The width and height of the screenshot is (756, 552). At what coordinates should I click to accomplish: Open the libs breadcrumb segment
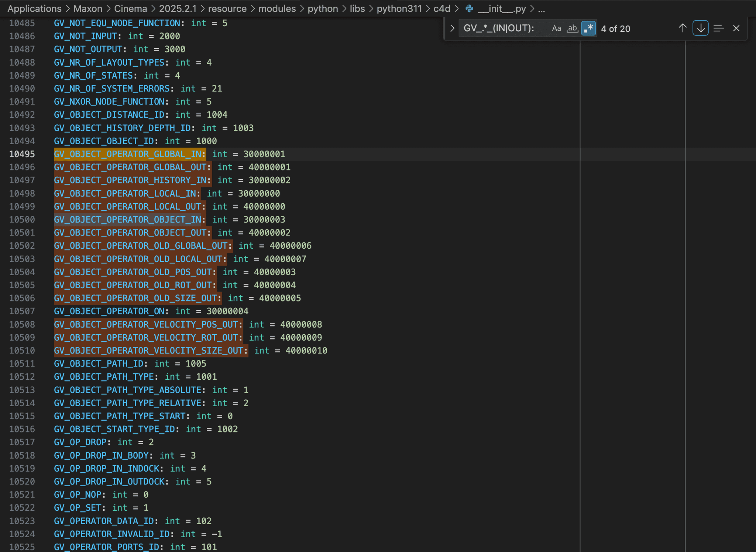coord(357,8)
